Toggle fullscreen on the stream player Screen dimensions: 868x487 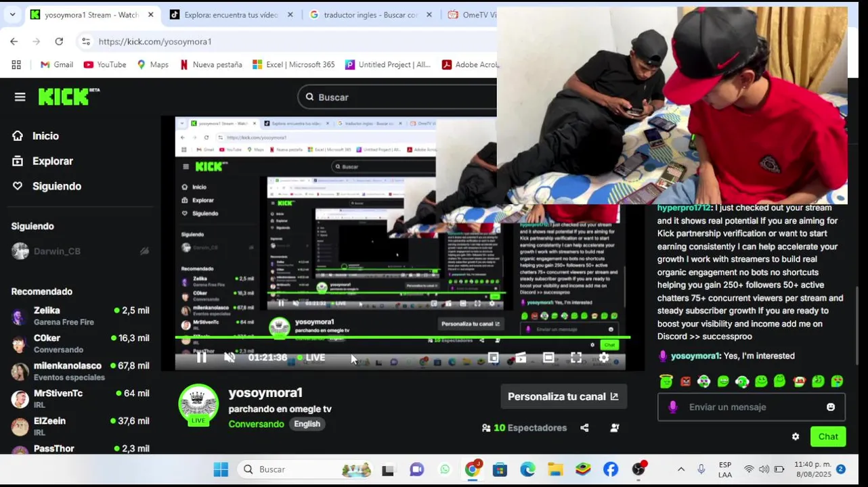pyautogui.click(x=576, y=358)
